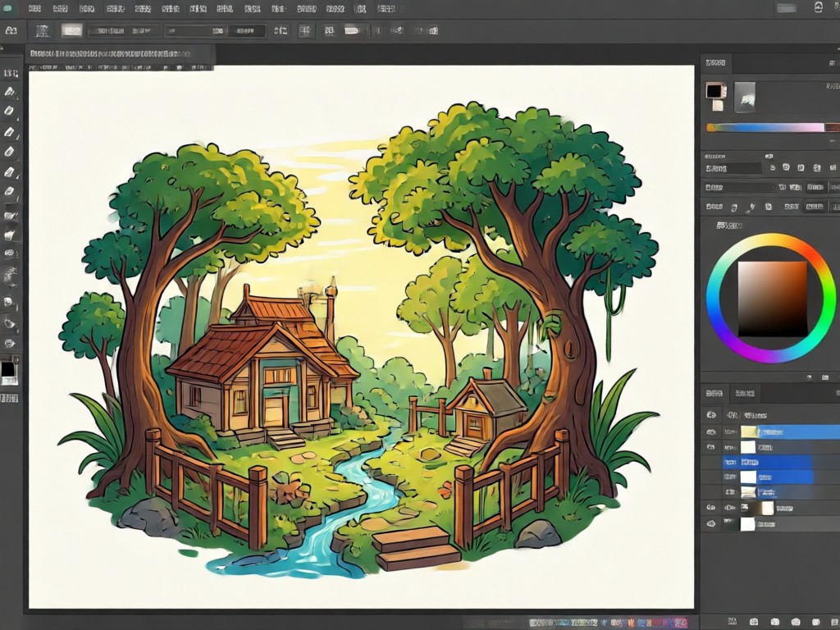
Task: Toggle the eye icon on bottom layer
Action: [x=711, y=523]
